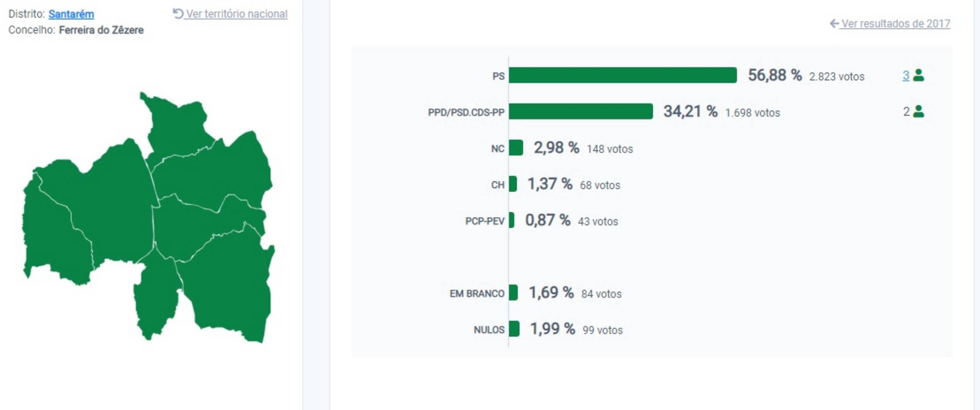Click the NC result bar

[x=516, y=148]
